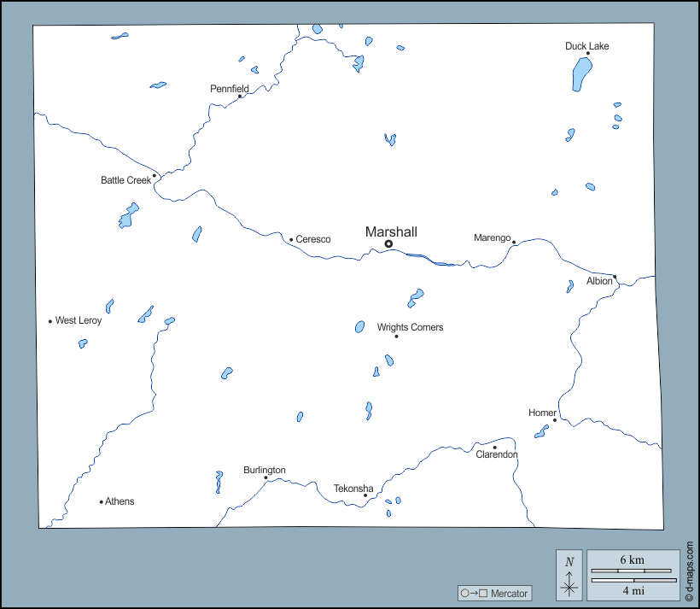Click the Tekonsha town marker dot
Viewport: 700px width, 609px height.
pyautogui.click(x=365, y=495)
